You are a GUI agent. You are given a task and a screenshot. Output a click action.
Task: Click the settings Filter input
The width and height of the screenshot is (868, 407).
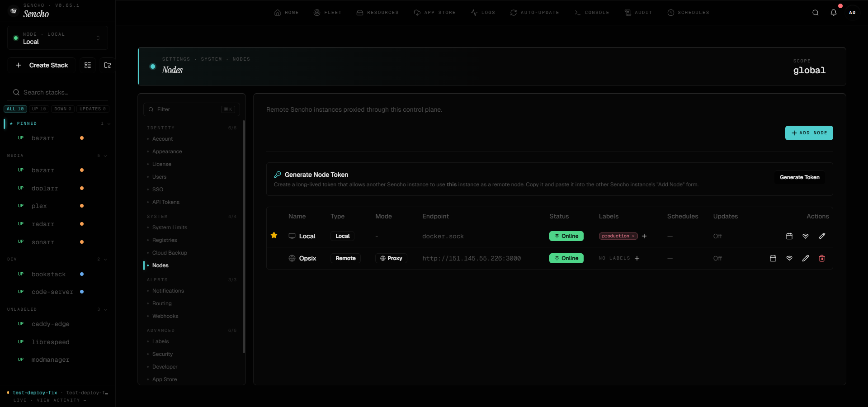[192, 109]
